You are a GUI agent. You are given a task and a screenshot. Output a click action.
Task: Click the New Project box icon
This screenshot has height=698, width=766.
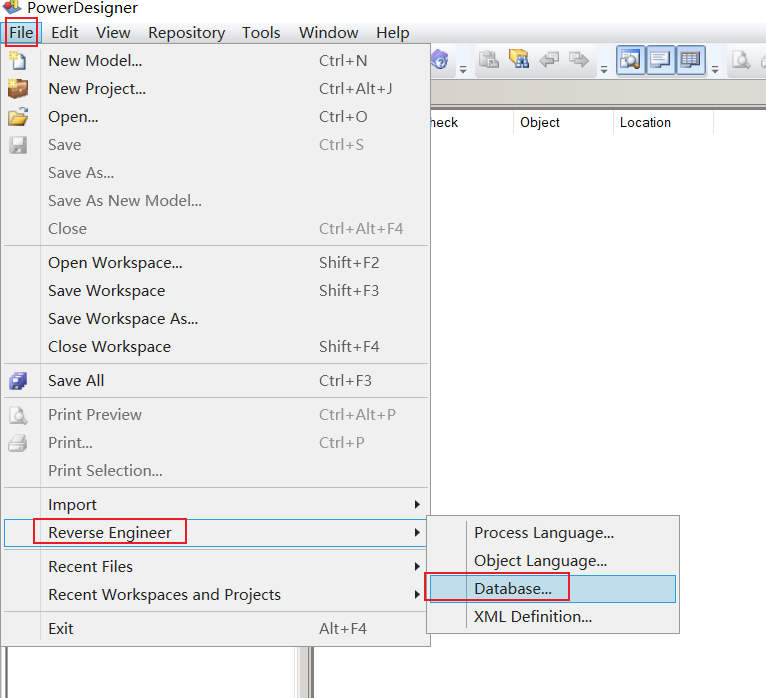[x=18, y=88]
